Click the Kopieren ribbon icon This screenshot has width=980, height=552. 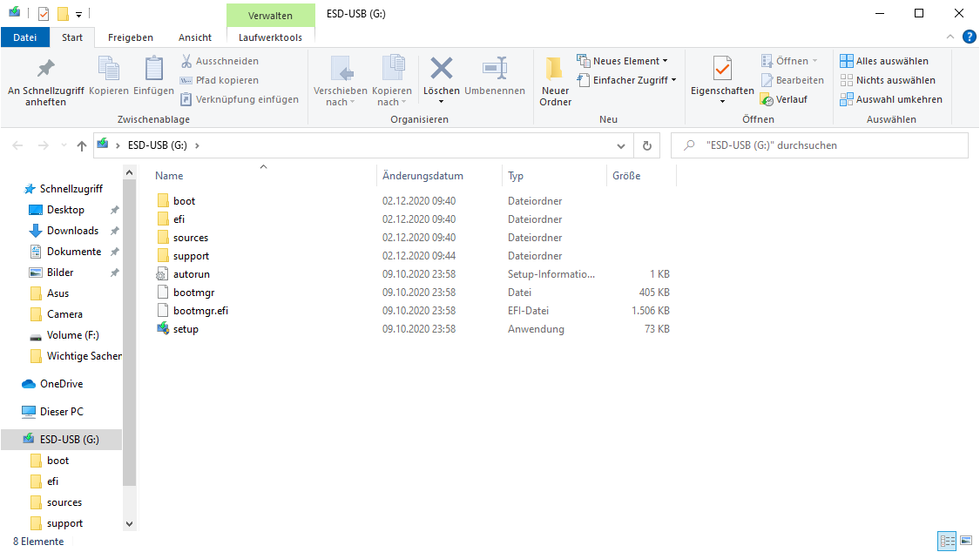coord(109,69)
